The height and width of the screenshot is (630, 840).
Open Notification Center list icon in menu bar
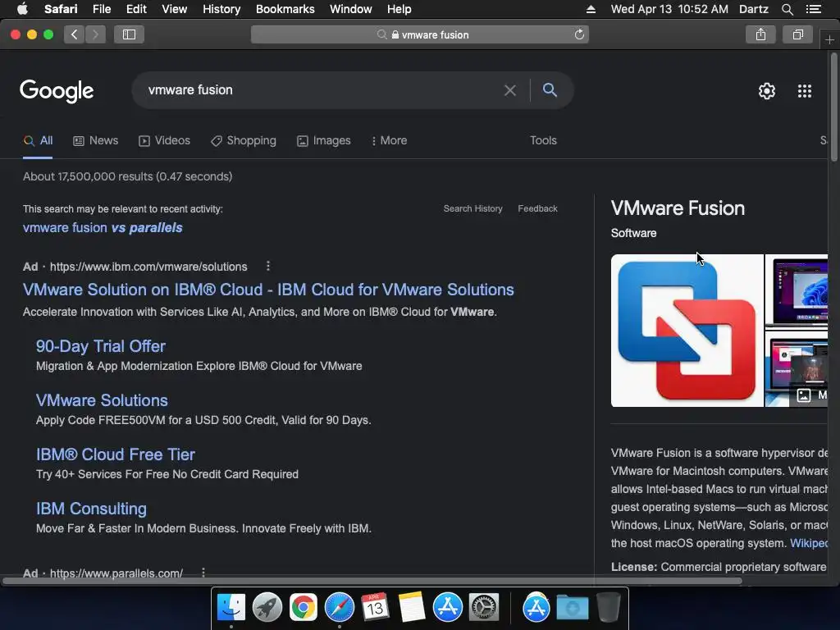[813, 9]
